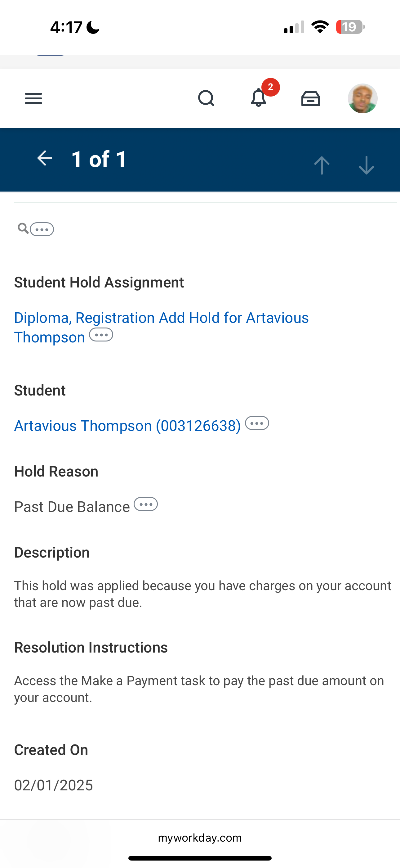The width and height of the screenshot is (400, 868).
Task: Tap the 4:17 clock in status bar
Action: click(x=66, y=27)
